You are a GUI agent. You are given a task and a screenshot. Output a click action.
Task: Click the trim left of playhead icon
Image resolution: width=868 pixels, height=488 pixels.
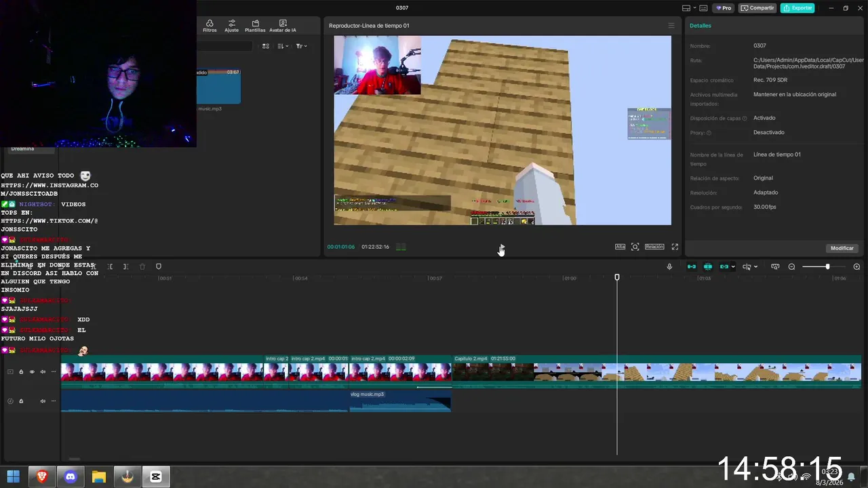tap(110, 266)
